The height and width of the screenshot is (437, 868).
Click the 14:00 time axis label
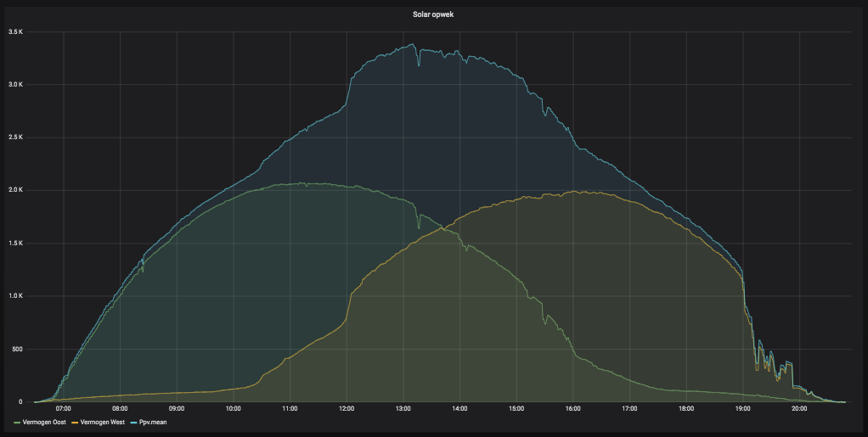tap(459, 409)
